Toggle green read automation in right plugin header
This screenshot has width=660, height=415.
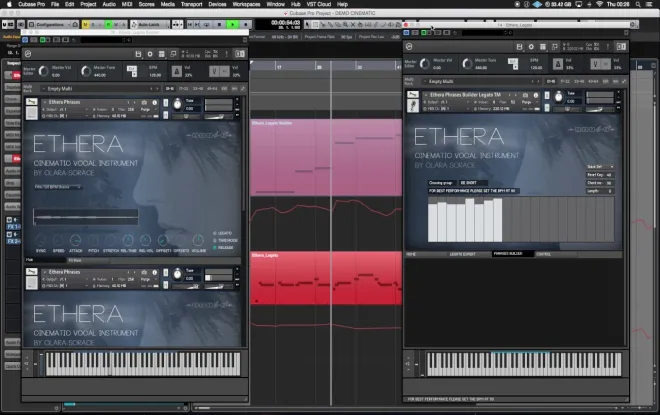tap(424, 32)
